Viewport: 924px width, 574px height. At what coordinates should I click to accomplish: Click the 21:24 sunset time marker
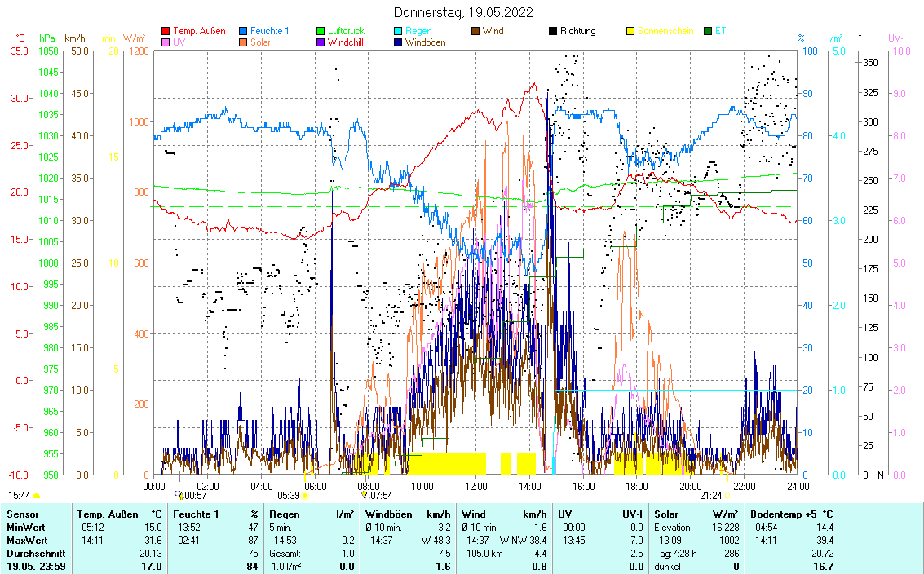710,496
